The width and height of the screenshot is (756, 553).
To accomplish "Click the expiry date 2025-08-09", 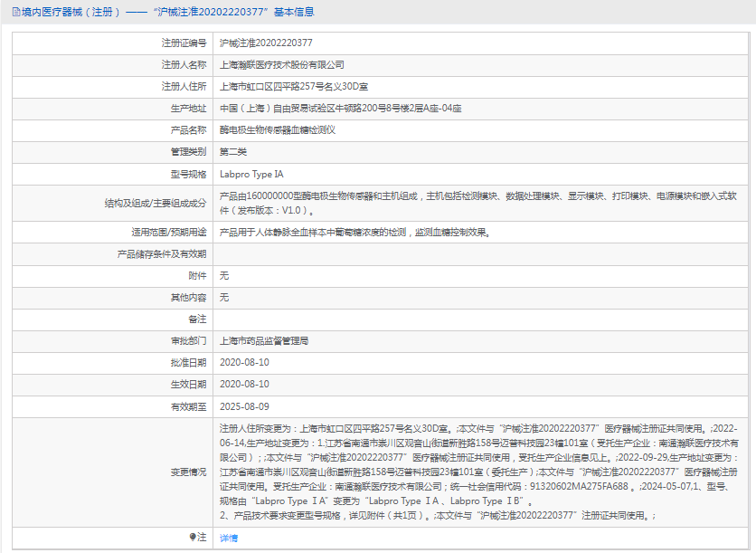I will [244, 406].
